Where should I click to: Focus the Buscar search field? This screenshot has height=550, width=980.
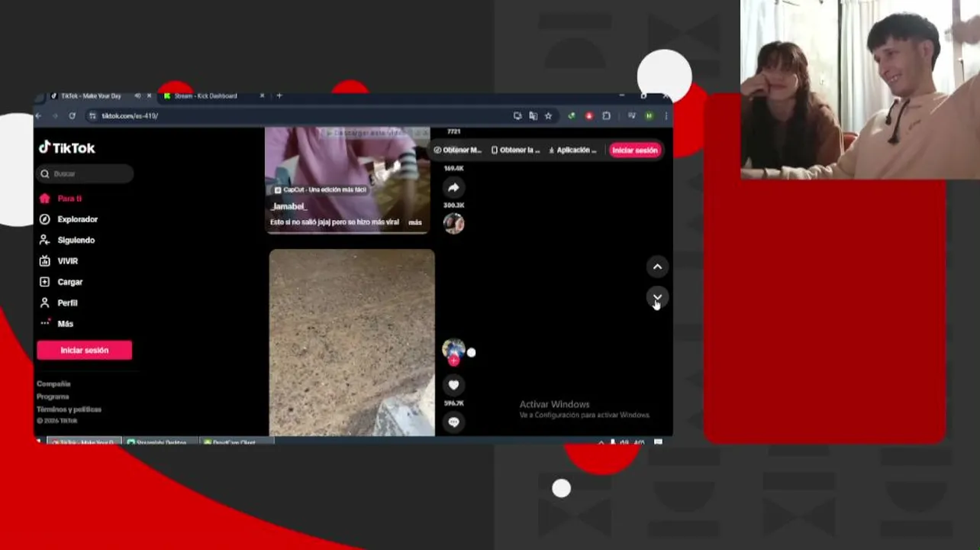tap(85, 174)
